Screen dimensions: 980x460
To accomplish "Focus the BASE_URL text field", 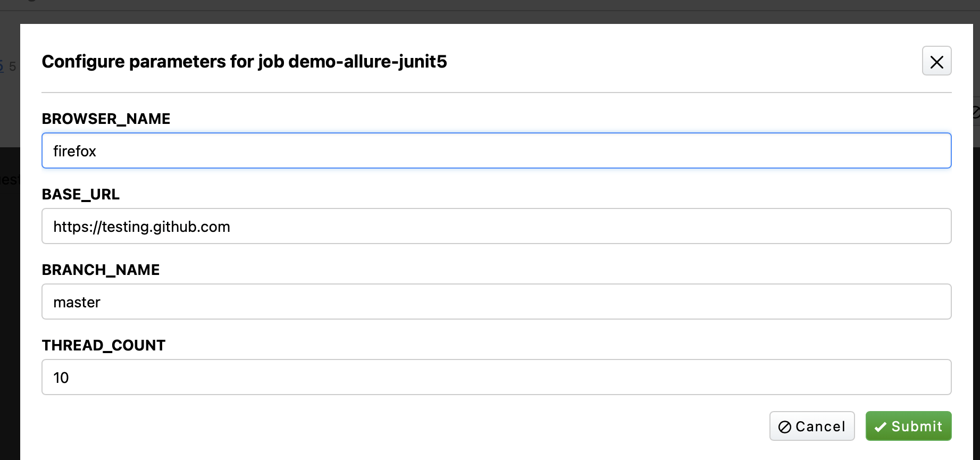I will [496, 227].
